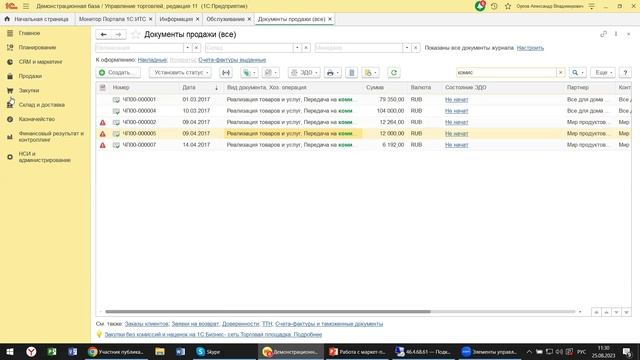Open the Накладные link
Viewport: 640px width, 360px height.
pyautogui.click(x=152, y=60)
